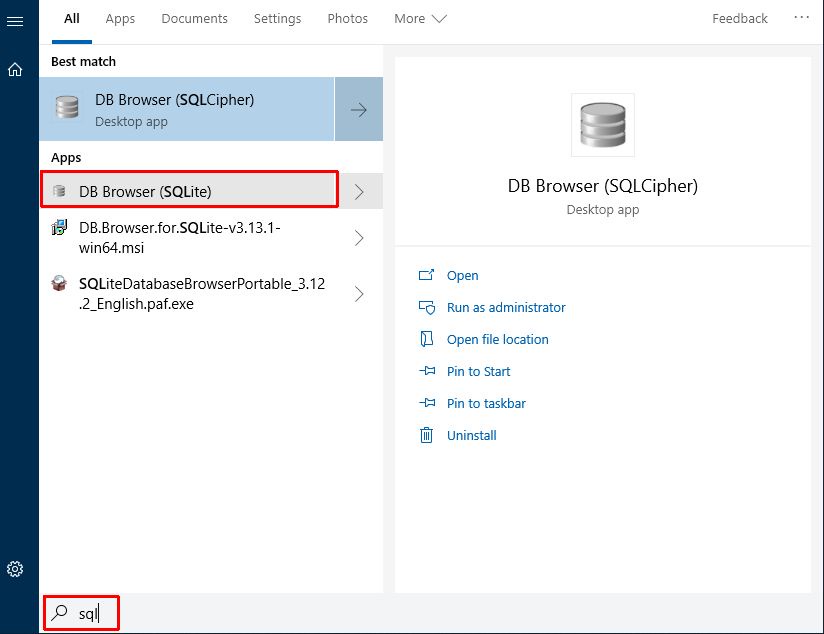Screen dimensions: 824x634
Task: Click Uninstall in the actions list
Action: [x=471, y=435]
